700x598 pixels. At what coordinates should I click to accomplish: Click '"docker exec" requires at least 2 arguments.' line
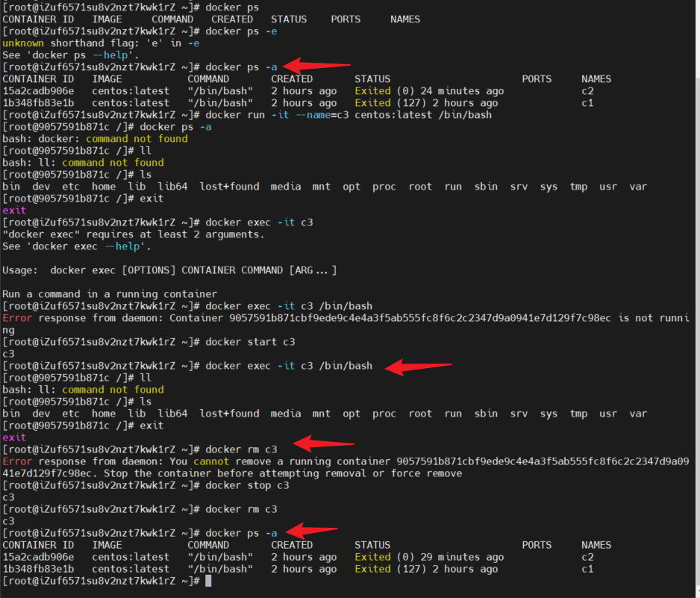[134, 234]
